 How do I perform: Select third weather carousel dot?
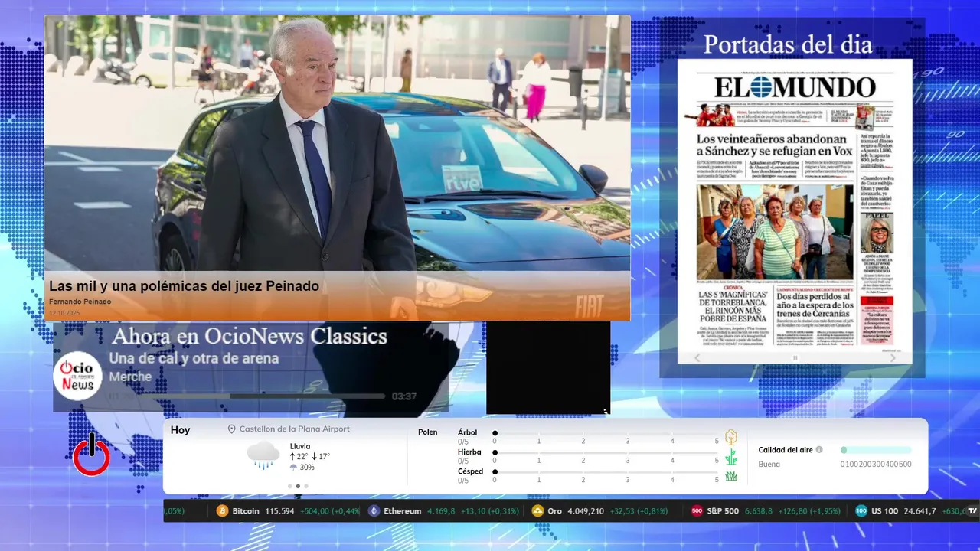coord(306,486)
